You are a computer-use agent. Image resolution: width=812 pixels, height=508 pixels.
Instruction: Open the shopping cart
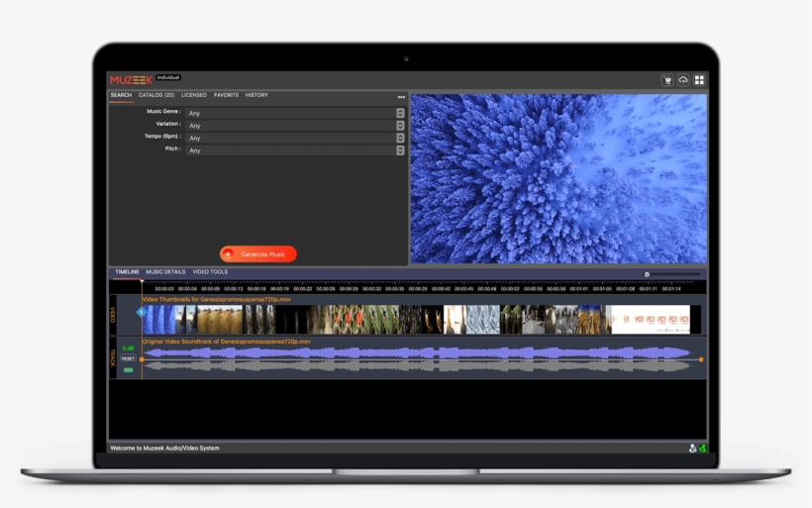tap(667, 80)
